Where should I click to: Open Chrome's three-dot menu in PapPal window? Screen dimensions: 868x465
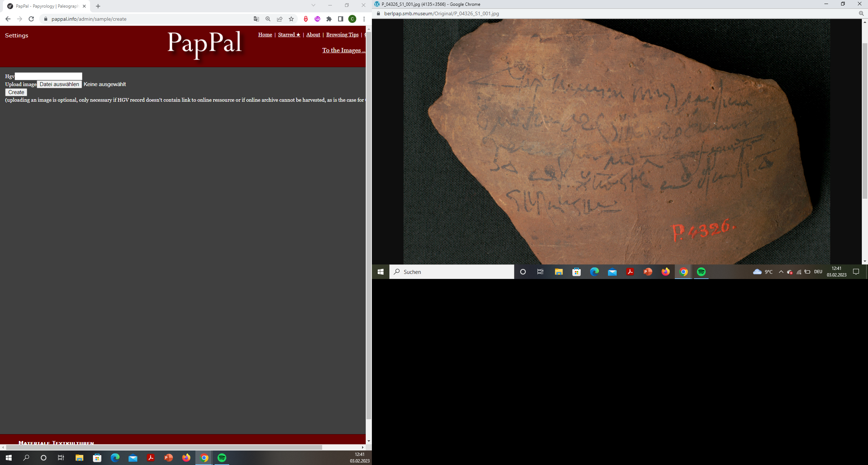click(x=364, y=19)
